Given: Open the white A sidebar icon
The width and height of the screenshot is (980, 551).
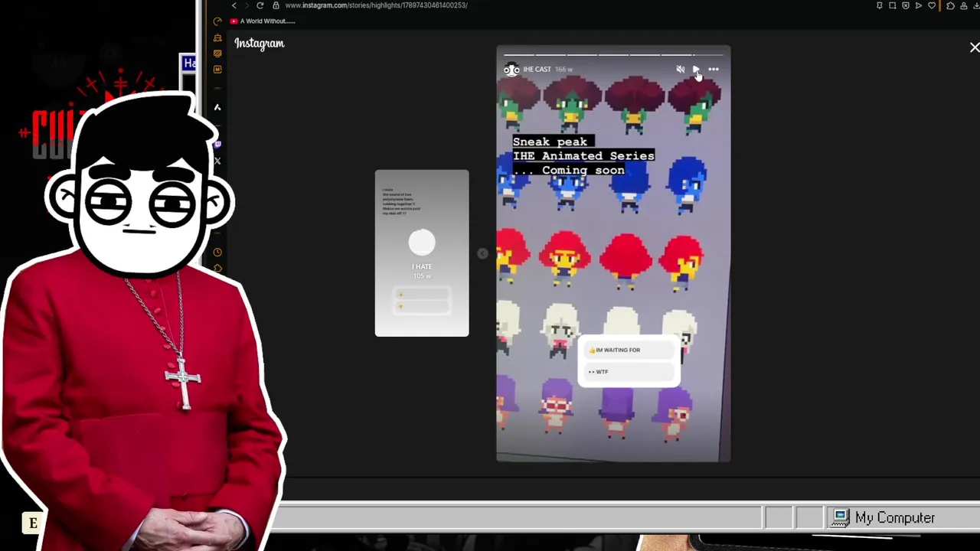Looking at the screenshot, I should click(217, 107).
